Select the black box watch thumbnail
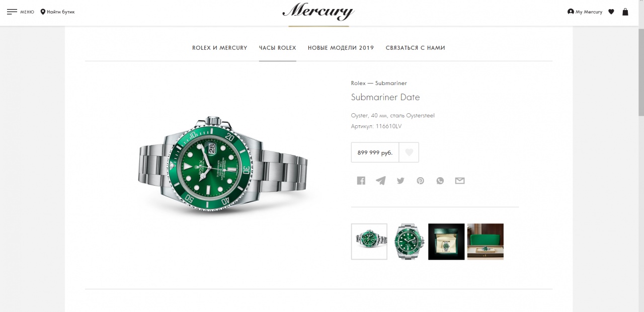 pyautogui.click(x=446, y=242)
